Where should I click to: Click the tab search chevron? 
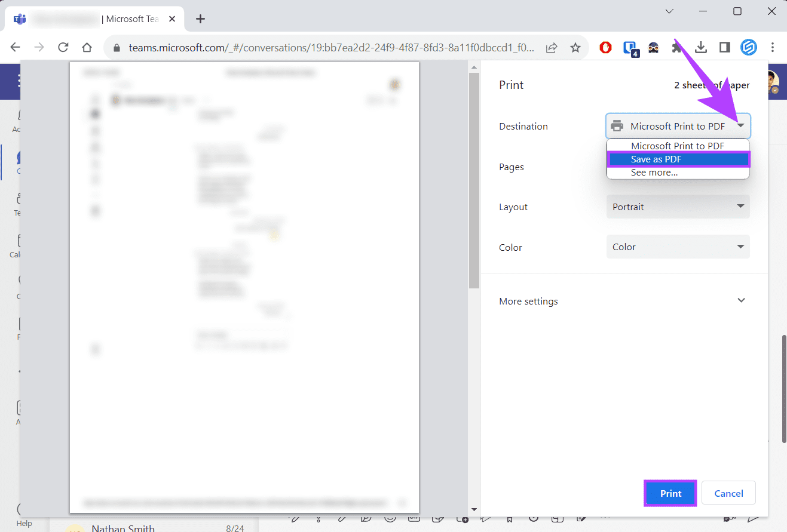[x=669, y=11]
